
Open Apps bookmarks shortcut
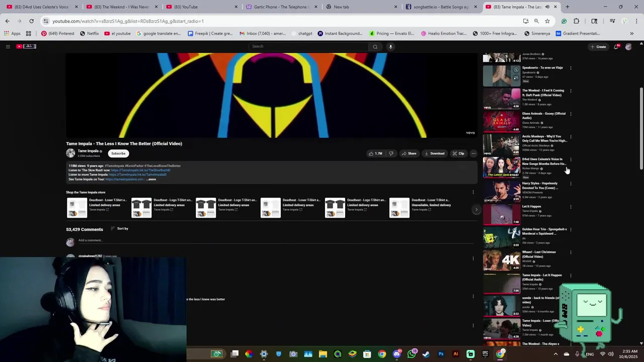pyautogui.click(x=12, y=33)
